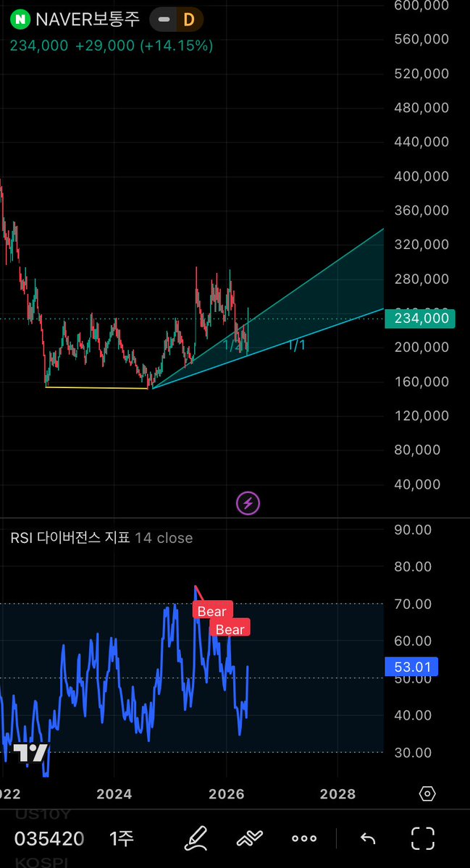
Task: Tap the first red Bear label
Action: tap(213, 611)
